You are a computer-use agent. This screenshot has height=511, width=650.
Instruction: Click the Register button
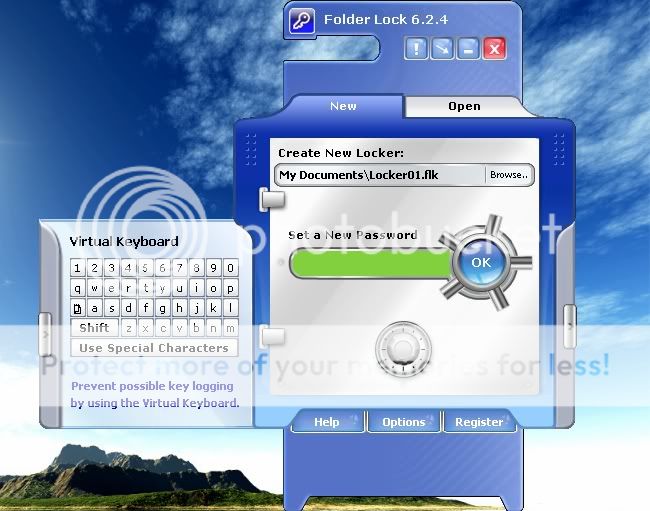tap(479, 422)
